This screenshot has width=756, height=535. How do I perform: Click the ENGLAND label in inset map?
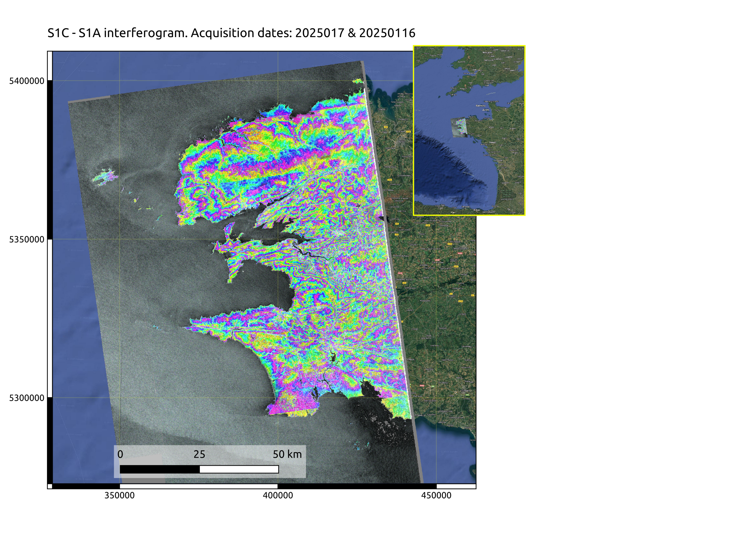tap(489, 60)
